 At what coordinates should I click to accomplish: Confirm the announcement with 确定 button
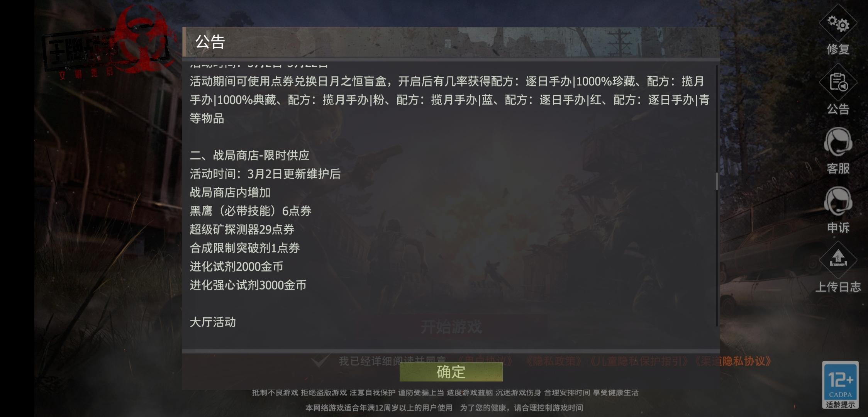pyautogui.click(x=451, y=372)
